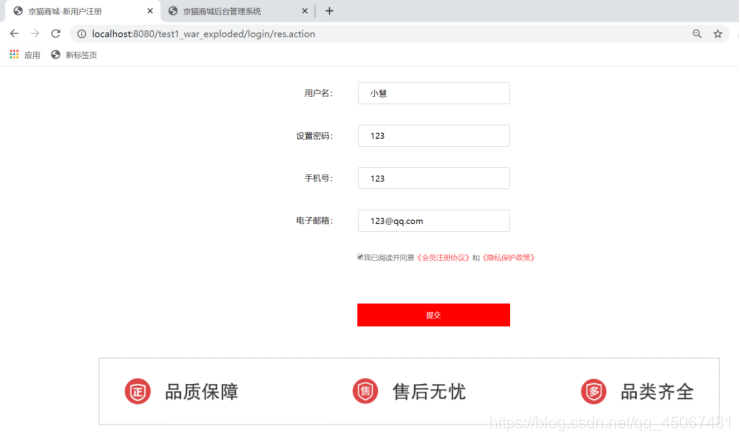This screenshot has width=740, height=441.
Task: Open a new tab with the plus button
Action: [329, 11]
